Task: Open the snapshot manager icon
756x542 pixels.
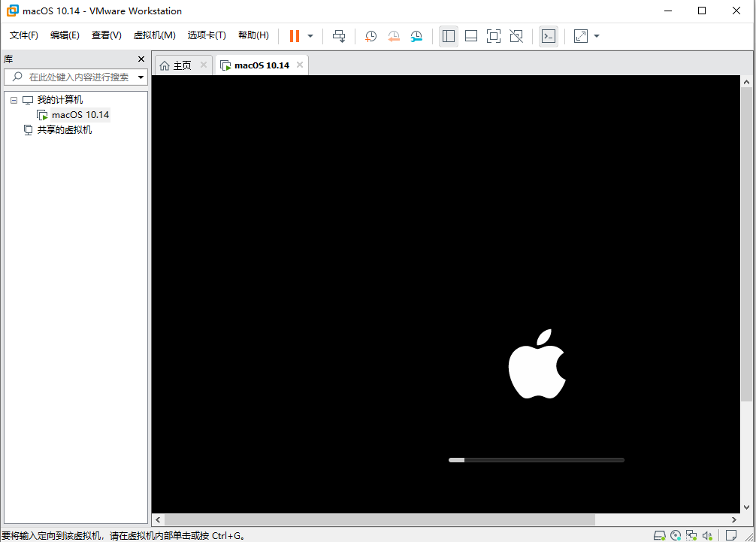Action: pos(416,36)
